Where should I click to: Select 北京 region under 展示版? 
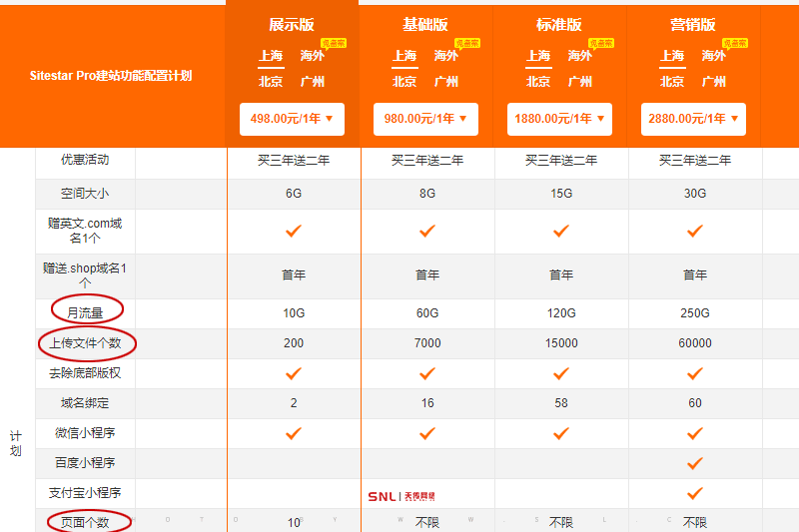[x=271, y=82]
